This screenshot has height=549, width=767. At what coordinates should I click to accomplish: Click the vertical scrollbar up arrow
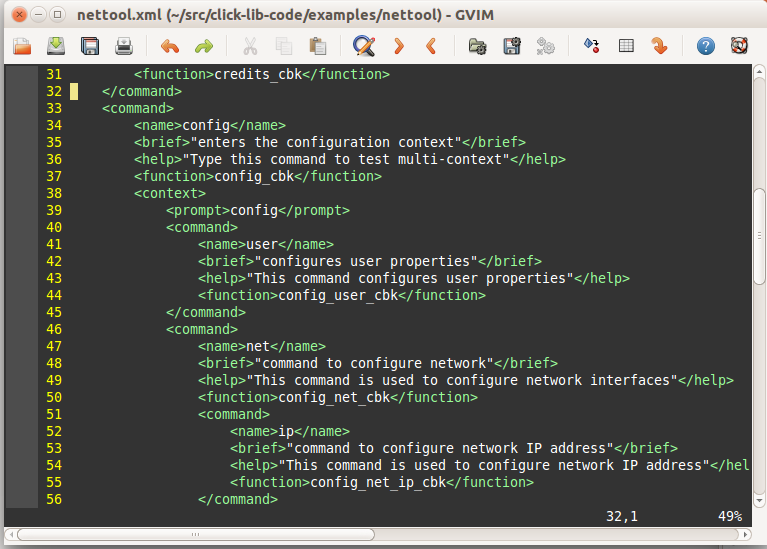pyautogui.click(x=759, y=72)
